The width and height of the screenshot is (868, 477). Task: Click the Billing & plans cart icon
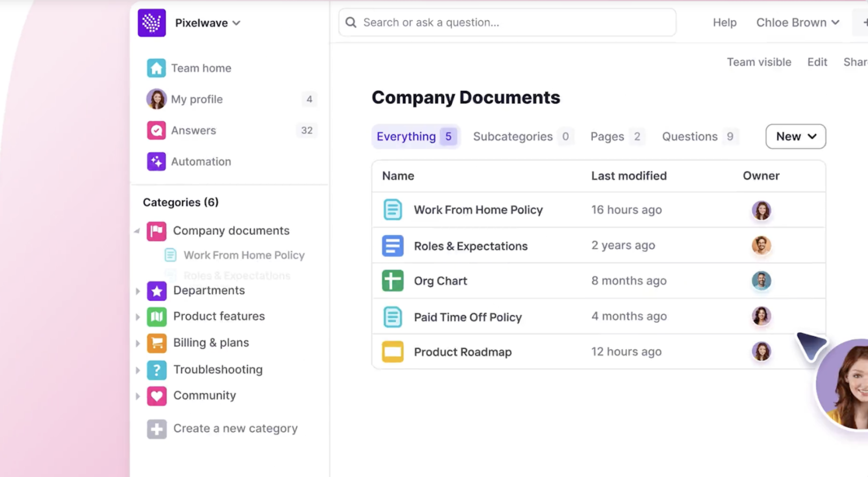point(156,342)
